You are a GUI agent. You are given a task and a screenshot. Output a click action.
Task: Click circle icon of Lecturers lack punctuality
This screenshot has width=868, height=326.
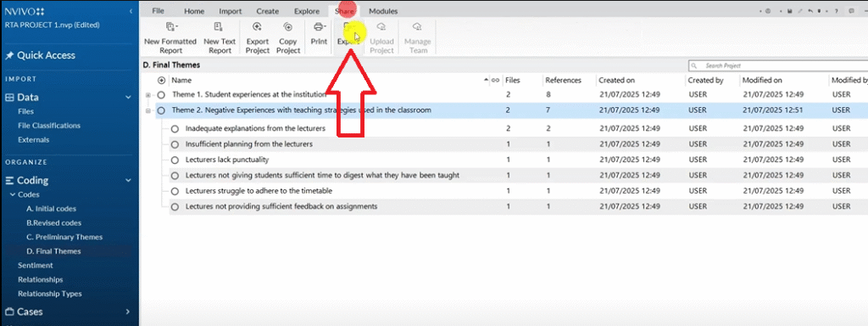(175, 160)
